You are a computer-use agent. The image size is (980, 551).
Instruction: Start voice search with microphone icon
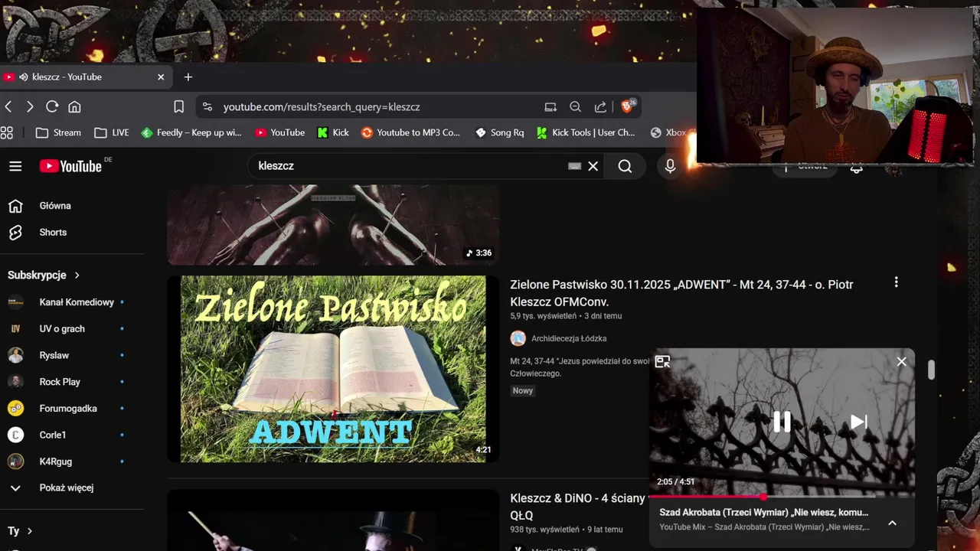point(670,166)
